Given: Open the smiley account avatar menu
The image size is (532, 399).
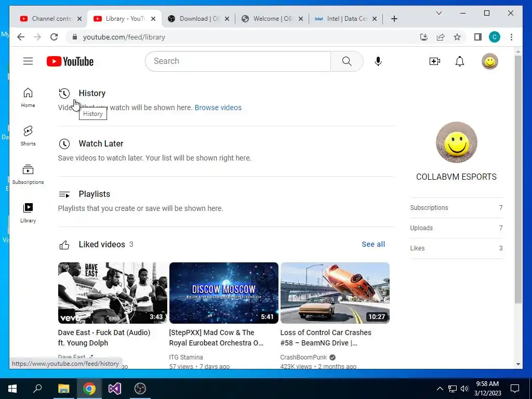Looking at the screenshot, I should (489, 61).
